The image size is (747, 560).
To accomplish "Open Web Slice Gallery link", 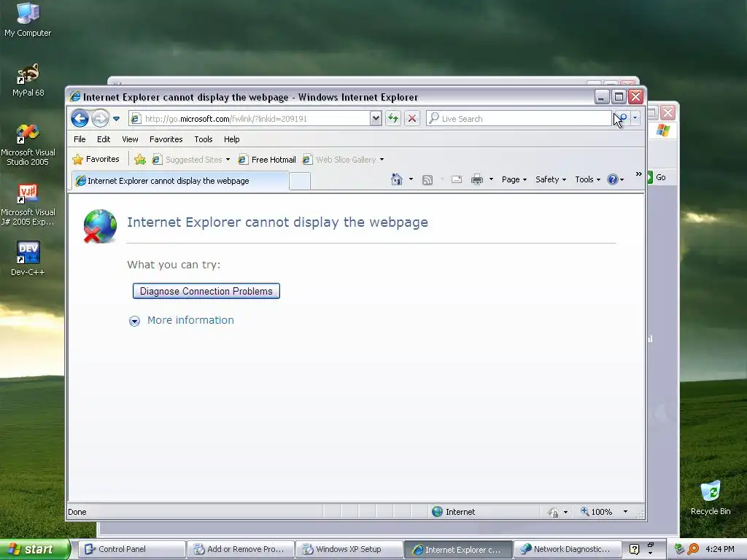I will tap(339, 160).
